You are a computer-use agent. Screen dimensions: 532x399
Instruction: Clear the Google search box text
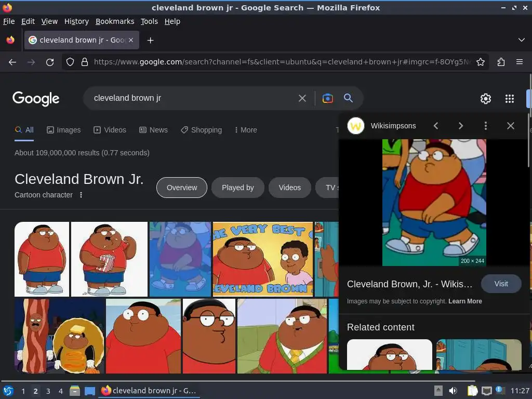(302, 98)
